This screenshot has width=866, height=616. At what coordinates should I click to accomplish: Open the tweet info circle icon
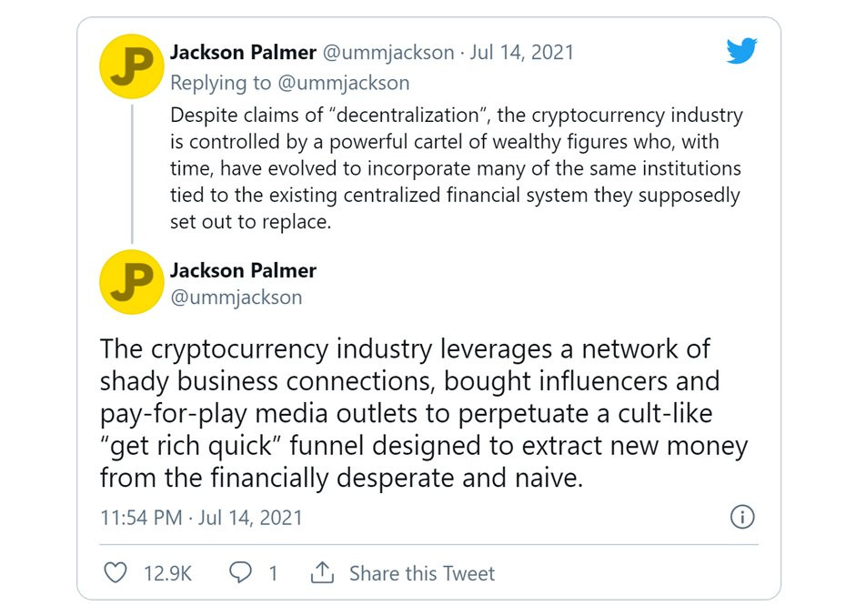742,517
